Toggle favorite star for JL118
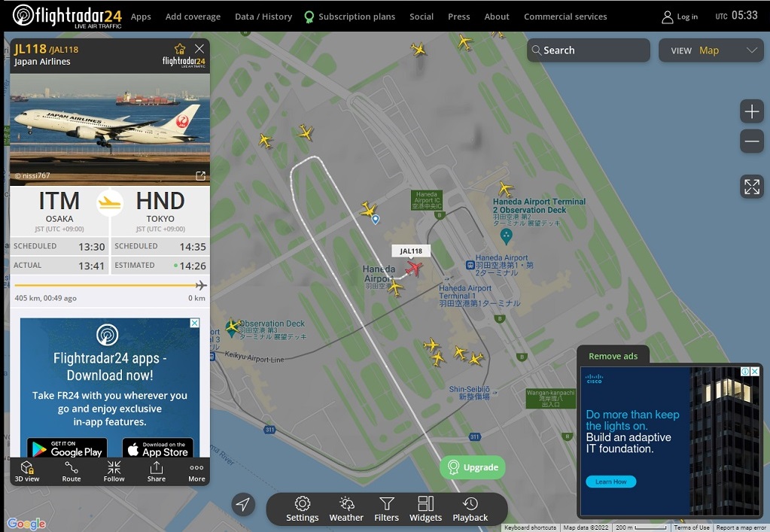 [180, 49]
